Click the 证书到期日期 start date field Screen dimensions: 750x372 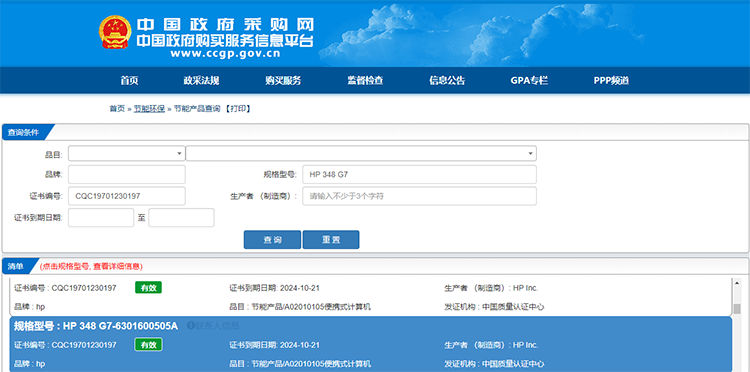tap(101, 218)
